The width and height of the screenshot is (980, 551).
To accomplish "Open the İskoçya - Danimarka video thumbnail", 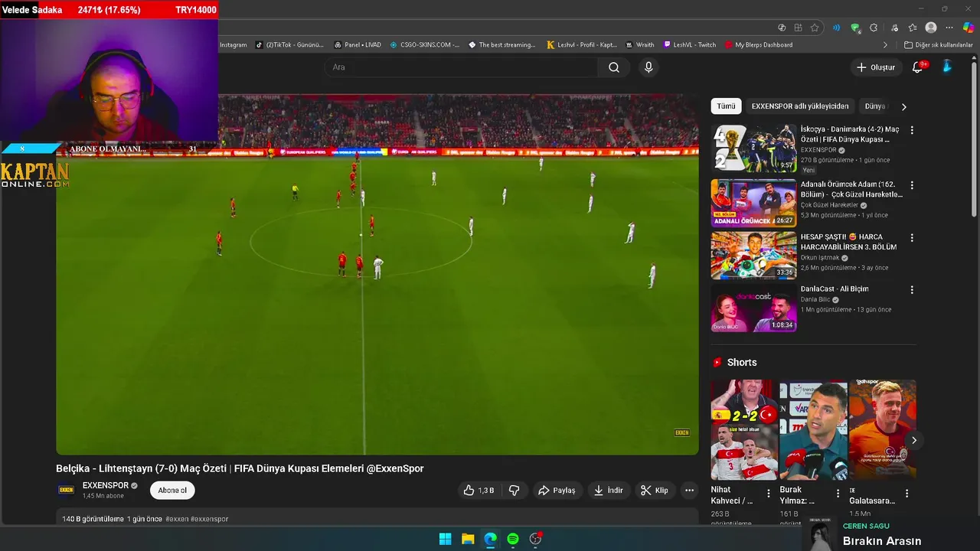I will [753, 148].
